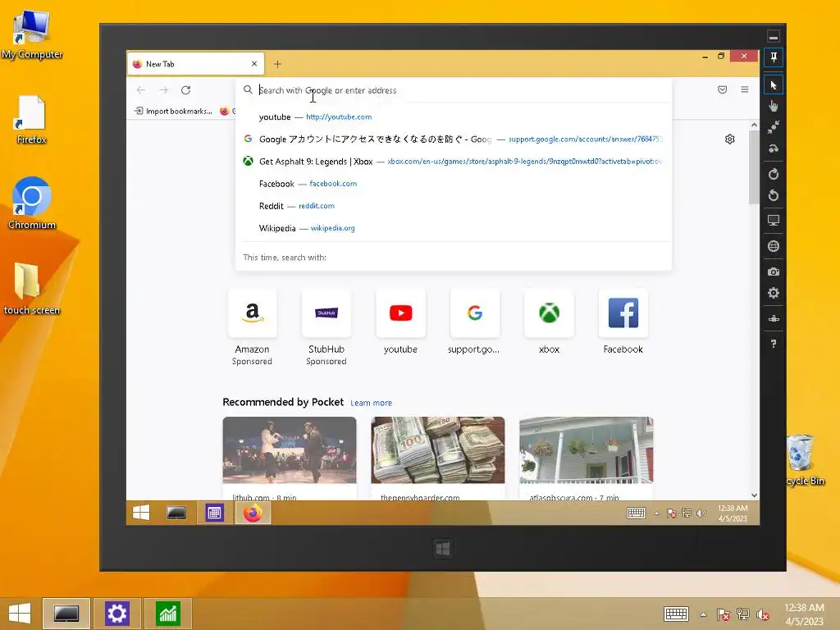Image resolution: width=840 pixels, height=630 pixels.
Task: Select basic touch mode hand icon
Action: point(773,106)
